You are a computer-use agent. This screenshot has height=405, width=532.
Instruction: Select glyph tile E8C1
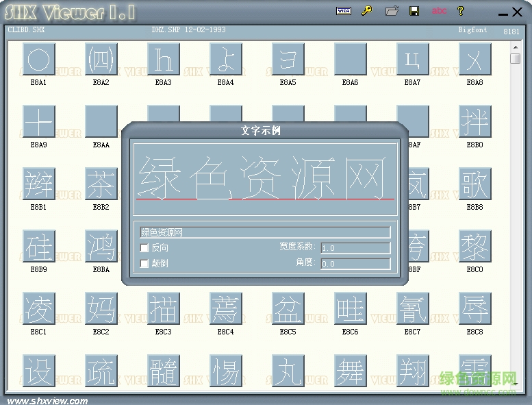38,308
